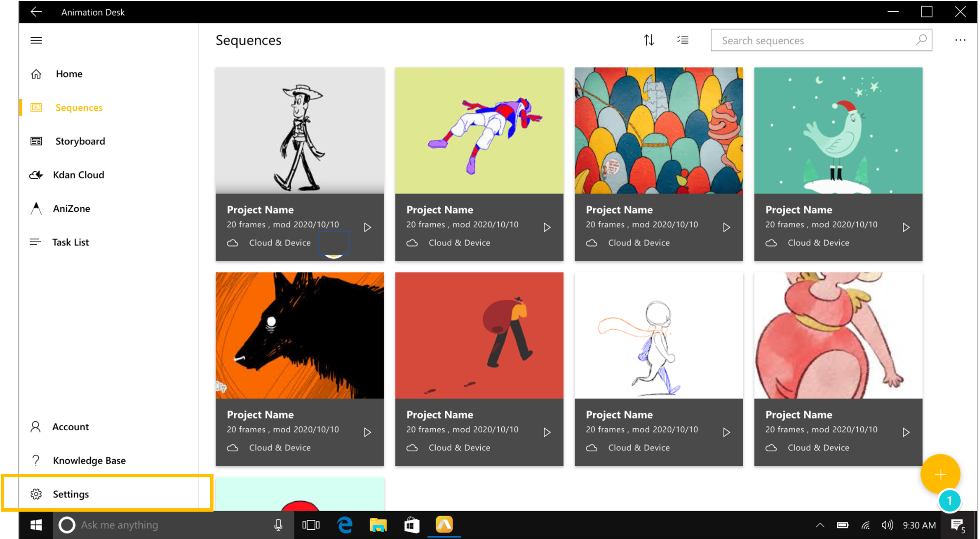Open the colorful hills illustration thumbnail

pyautogui.click(x=658, y=131)
